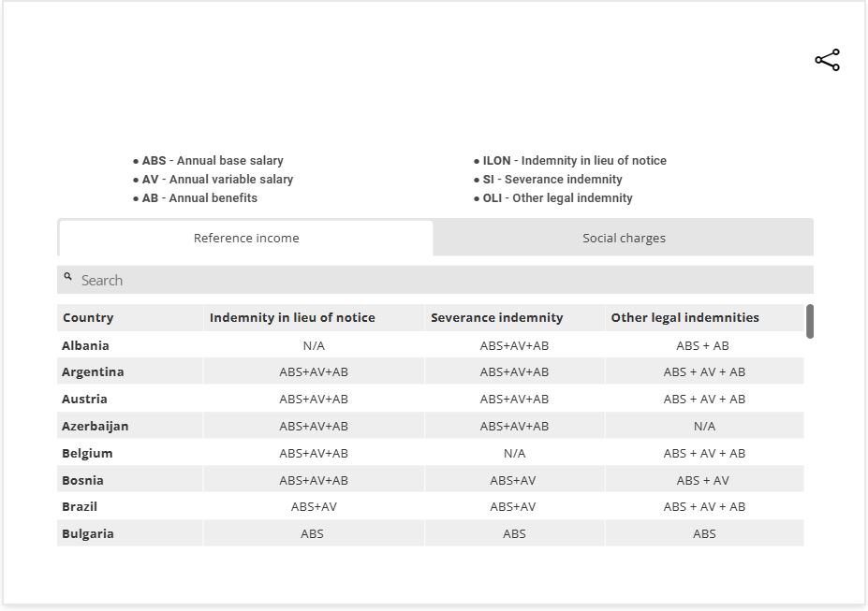The height and width of the screenshot is (611, 868).
Task: Select the Austria country cell
Action: pos(84,399)
